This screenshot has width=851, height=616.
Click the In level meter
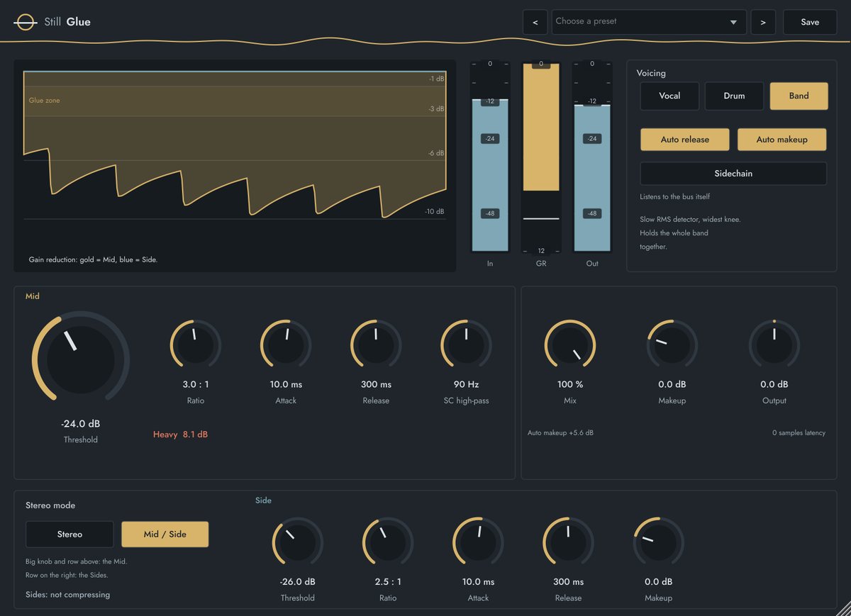point(490,157)
